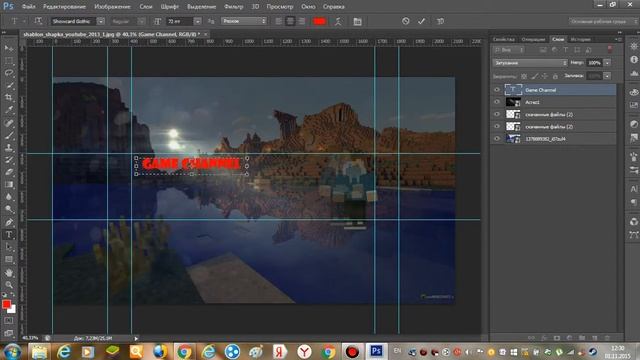640x360 pixels.
Task: Open the layer opacity slider arrow
Action: pyautogui.click(x=607, y=63)
